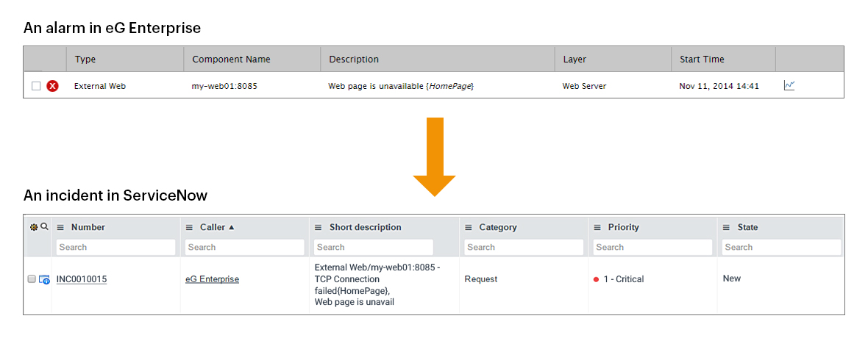Tick the External Web alarm checkbox
The width and height of the screenshot is (868, 338).
tap(36, 86)
